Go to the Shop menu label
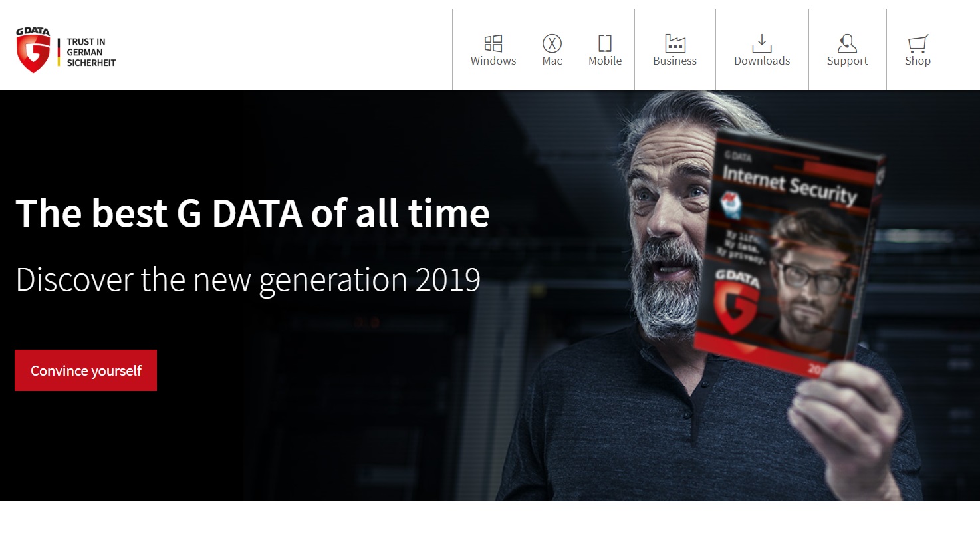The width and height of the screenshot is (980, 552). [x=918, y=61]
